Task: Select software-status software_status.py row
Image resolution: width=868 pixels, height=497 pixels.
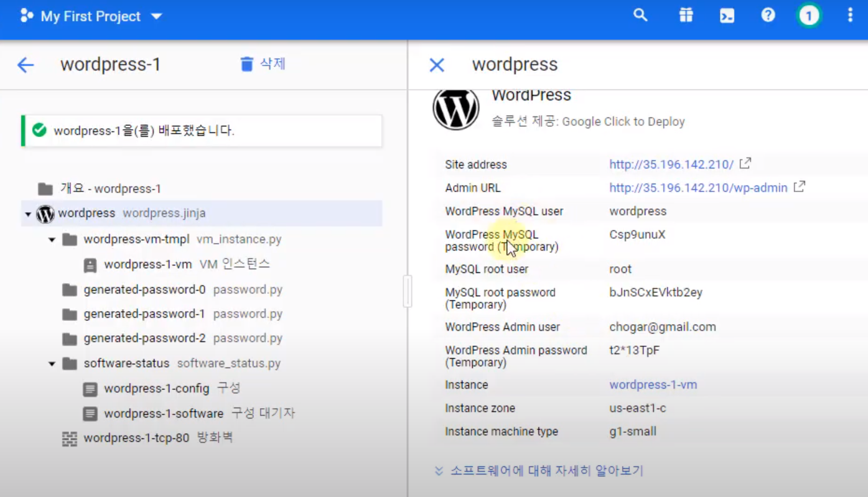Action: tap(202, 363)
